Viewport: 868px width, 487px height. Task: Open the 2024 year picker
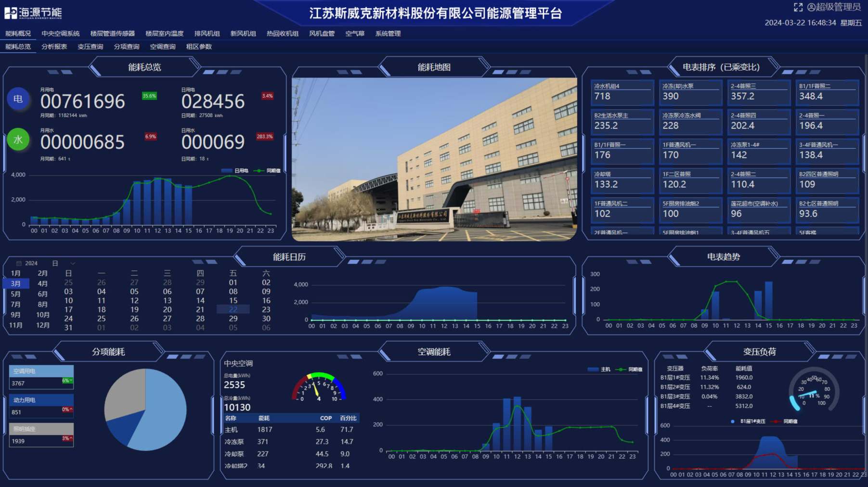pyautogui.click(x=31, y=263)
